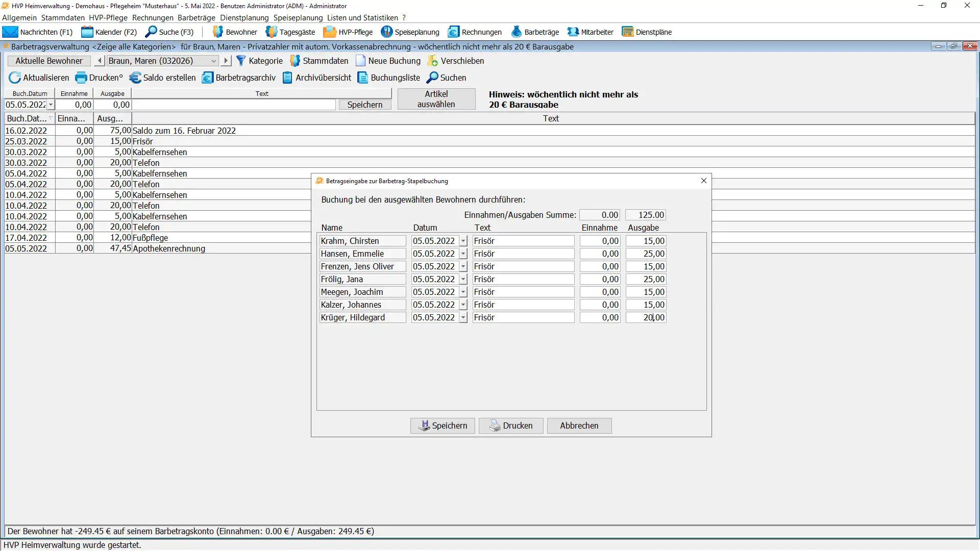This screenshot has width=980, height=551.
Task: Go to next resident arrow
Action: tap(226, 61)
